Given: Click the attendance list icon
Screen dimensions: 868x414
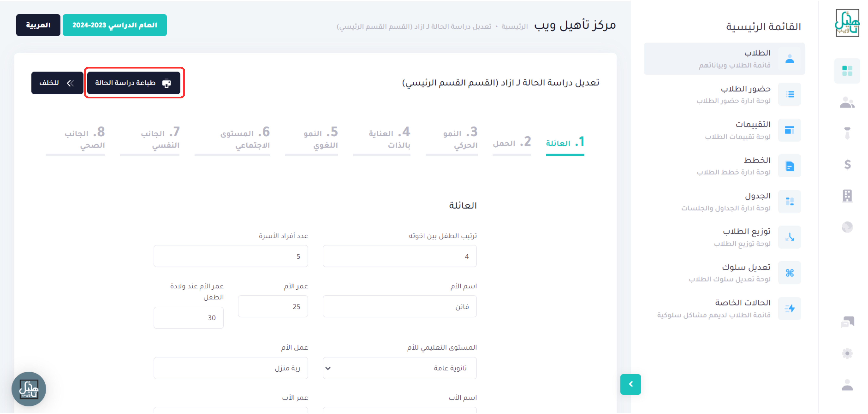Looking at the screenshot, I should (790, 94).
